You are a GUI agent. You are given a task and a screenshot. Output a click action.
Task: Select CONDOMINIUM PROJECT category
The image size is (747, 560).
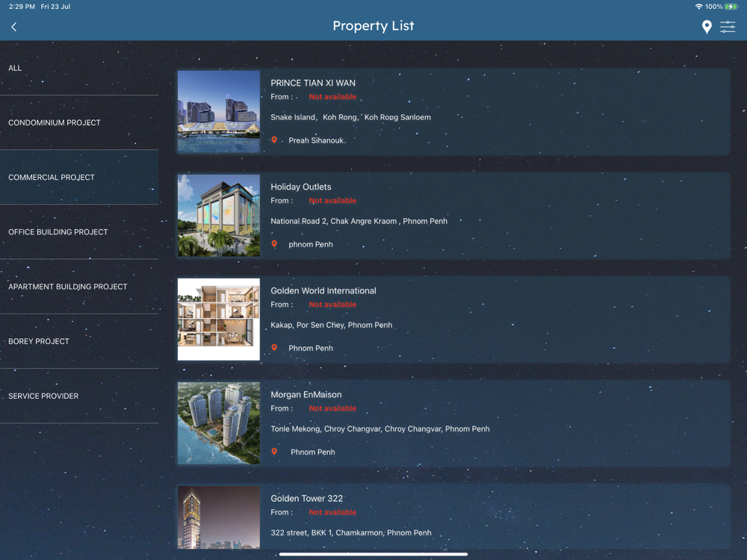(x=80, y=123)
